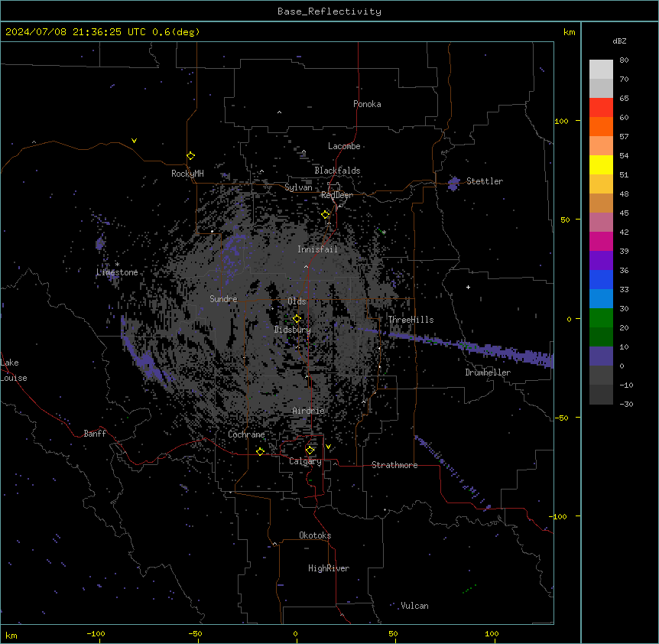Click the Blackfalds city label

pyautogui.click(x=337, y=171)
